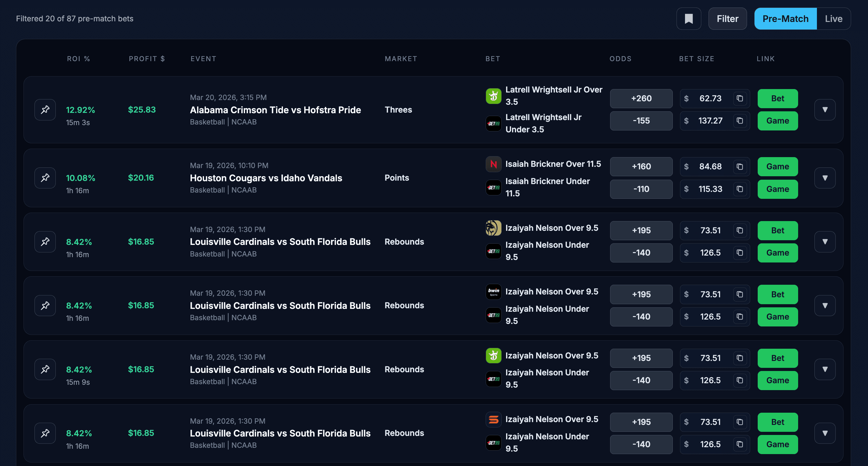Click the +260 odds value
The width and height of the screenshot is (868, 466).
[641, 98]
